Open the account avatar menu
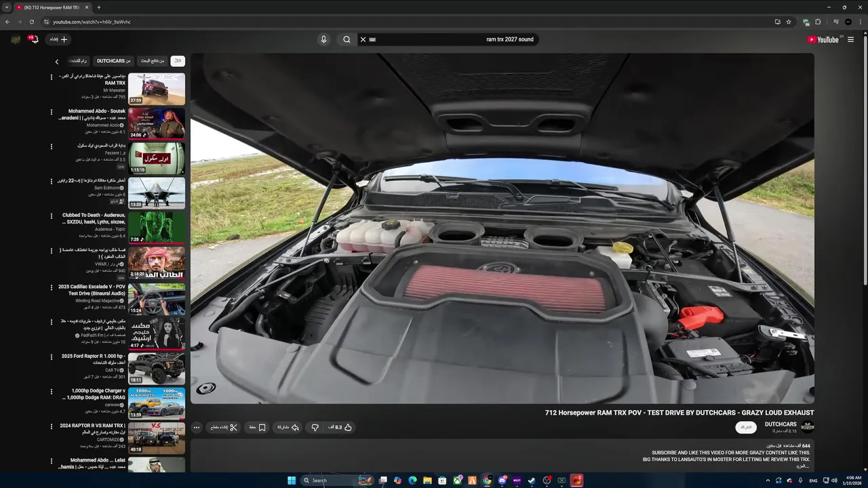868x488 pixels. pos(16,39)
